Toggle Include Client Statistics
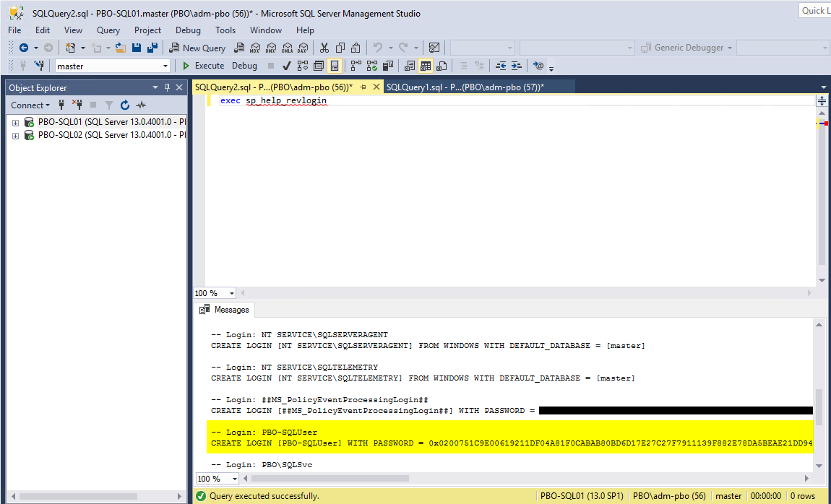 [x=389, y=66]
